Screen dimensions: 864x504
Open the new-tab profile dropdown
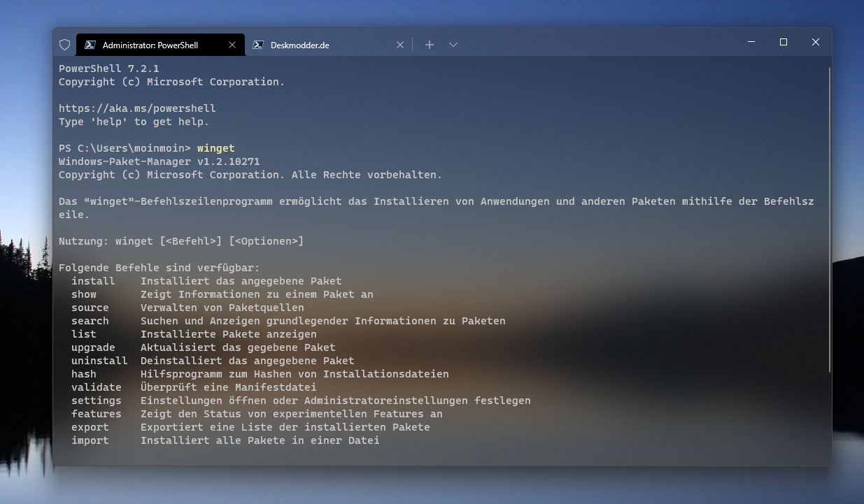(453, 45)
